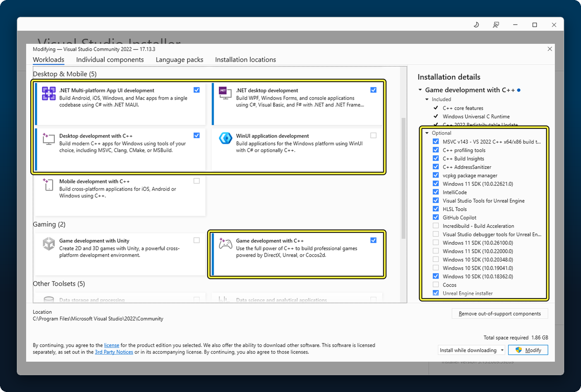The width and height of the screenshot is (581, 392).
Task: Click the .NET Multi-platform App UI icon
Action: 49,93
